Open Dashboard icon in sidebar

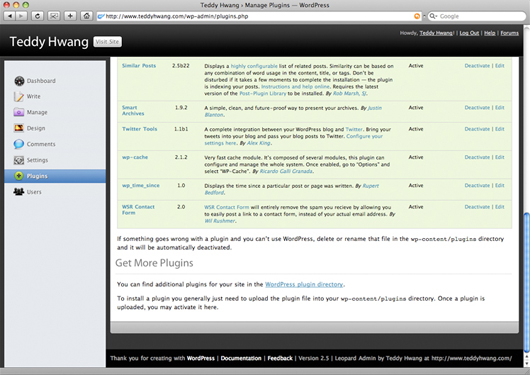(x=19, y=81)
